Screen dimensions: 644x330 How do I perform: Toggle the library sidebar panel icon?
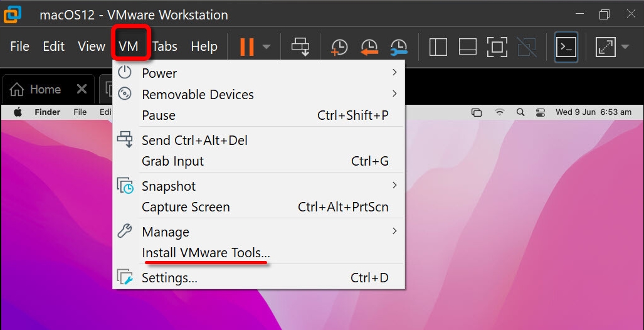[x=438, y=47]
